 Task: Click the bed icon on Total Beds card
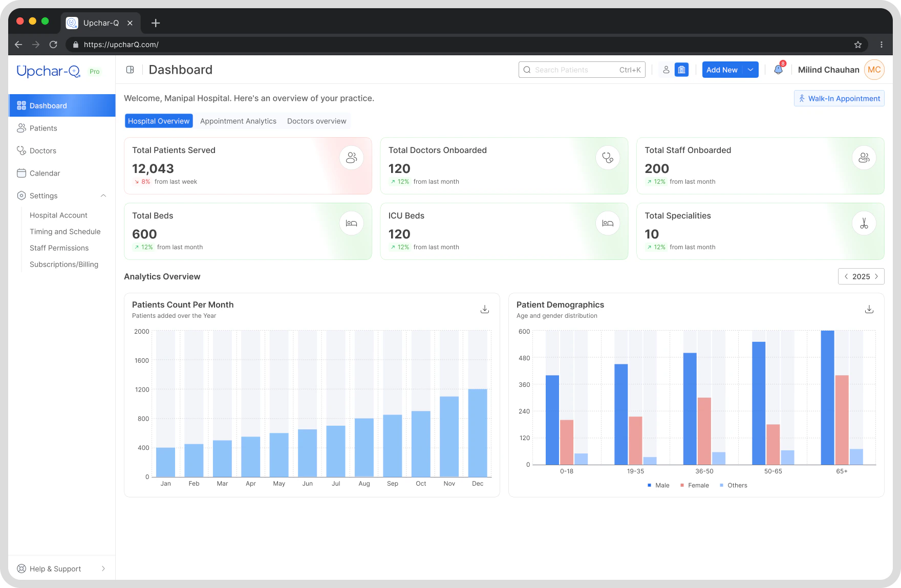(x=352, y=223)
